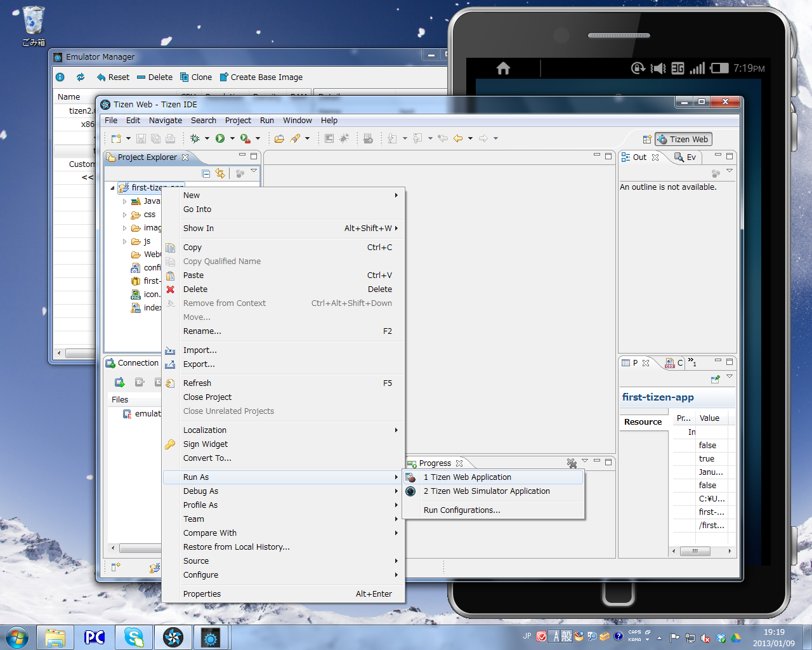The image size is (812, 650).
Task: Click the Open Task folder toolbar icon
Action: pyautogui.click(x=279, y=138)
